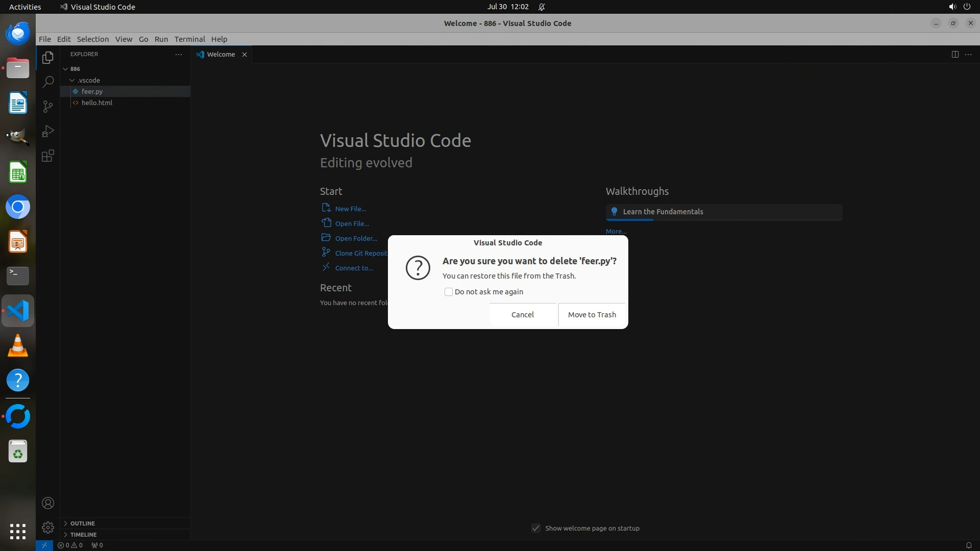980x551 pixels.
Task: Click the Accounts icon in activity bar
Action: pos(48,503)
